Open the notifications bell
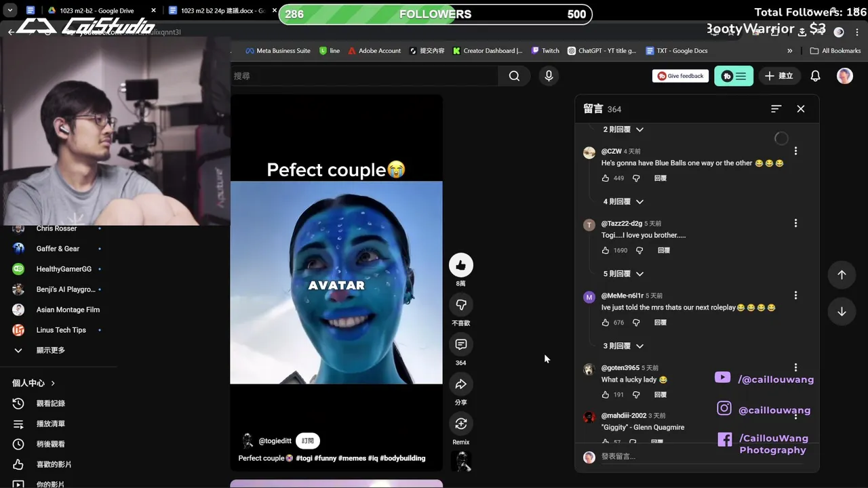The image size is (868, 488). [815, 76]
